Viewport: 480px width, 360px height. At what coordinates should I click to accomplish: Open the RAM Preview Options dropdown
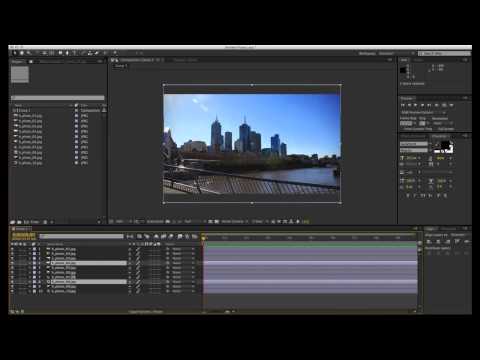coord(423,113)
